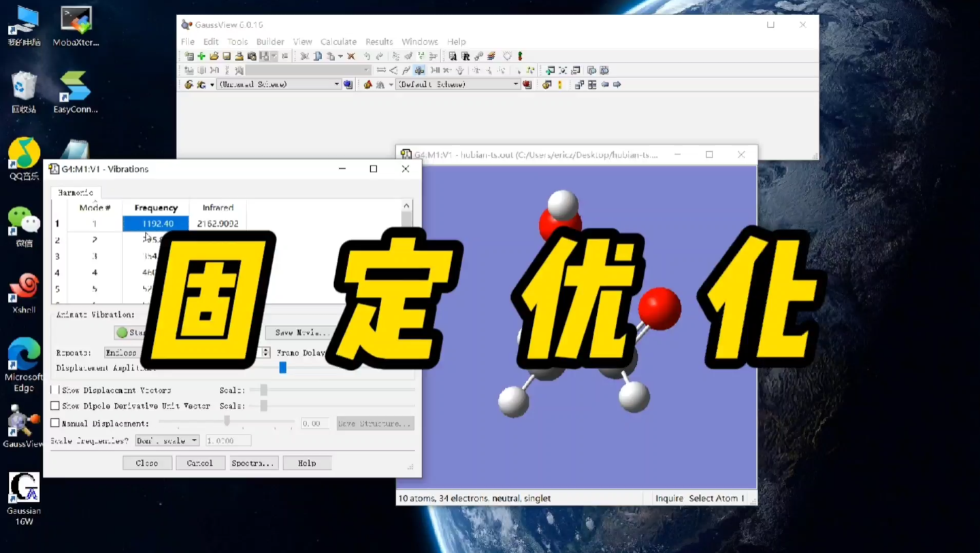Select the highlighted Inquire tool icon

click(419, 70)
